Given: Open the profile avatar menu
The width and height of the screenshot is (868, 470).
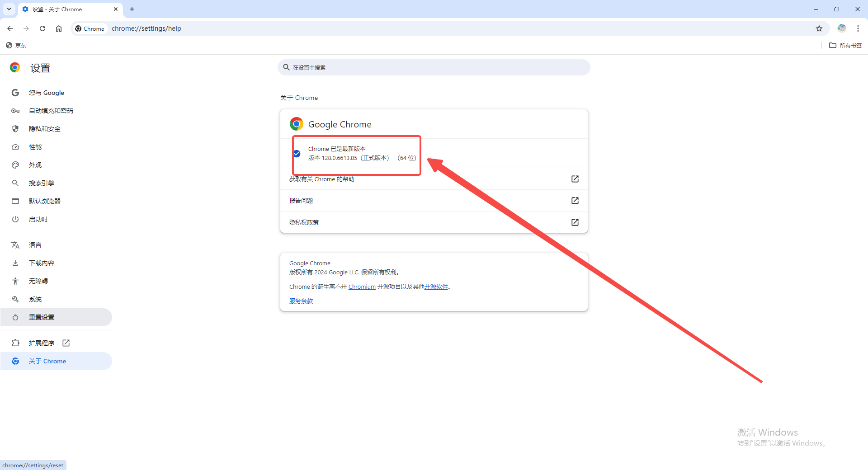Looking at the screenshot, I should (842, 28).
